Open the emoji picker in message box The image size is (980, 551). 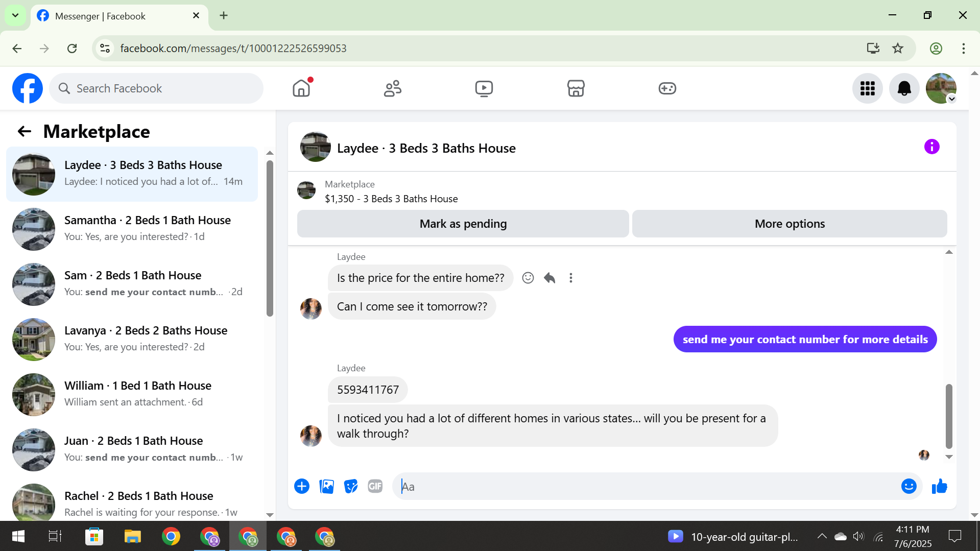click(909, 486)
